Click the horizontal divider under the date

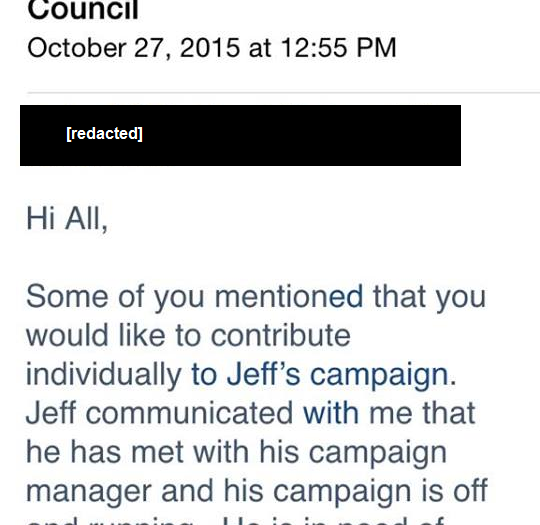click(x=283, y=93)
